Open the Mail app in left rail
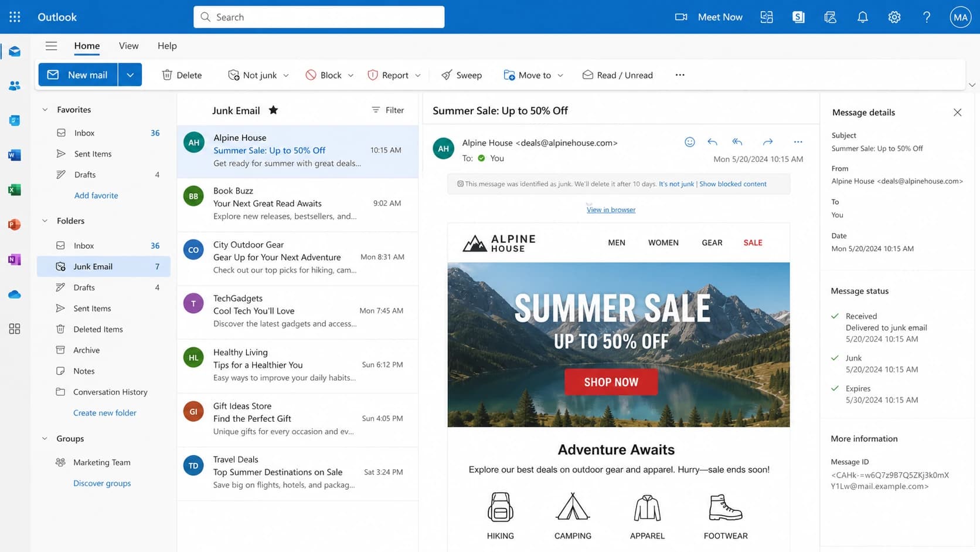980x552 pixels. coord(15,52)
